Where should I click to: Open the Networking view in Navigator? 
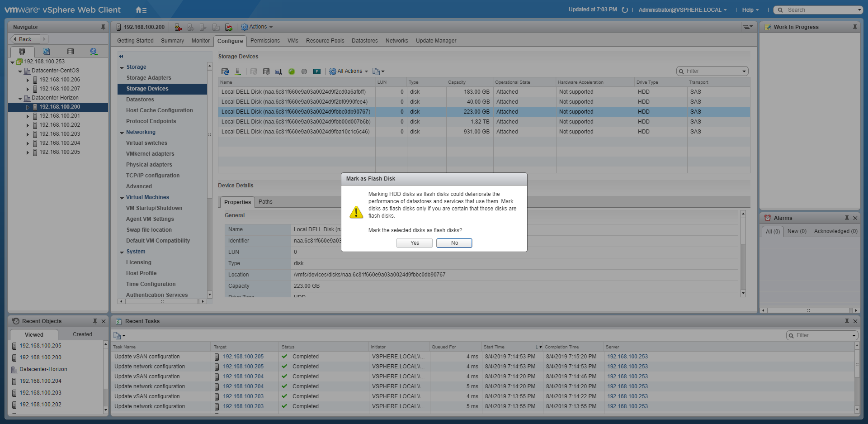[x=94, y=52]
